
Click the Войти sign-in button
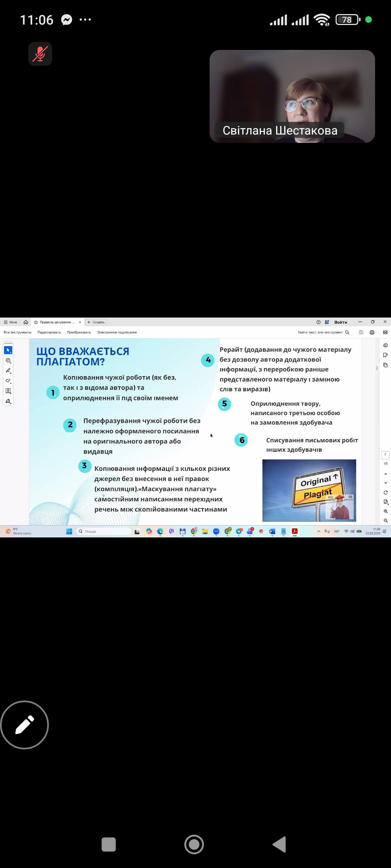(x=340, y=322)
